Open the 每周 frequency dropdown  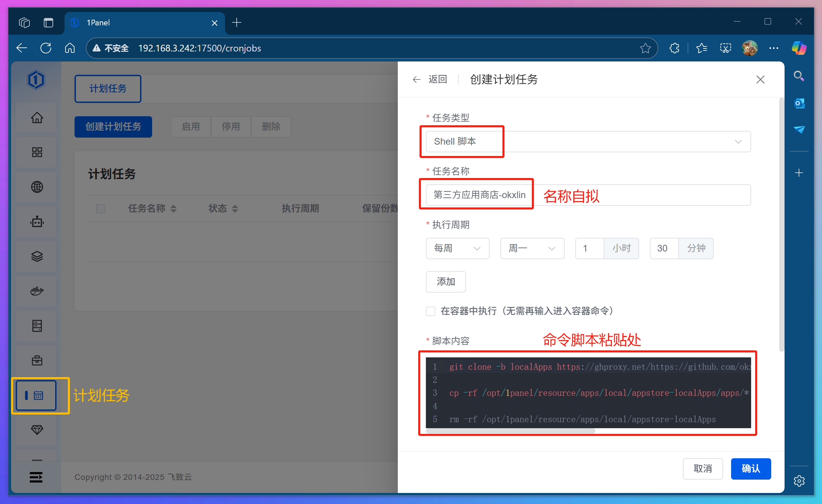tap(457, 248)
